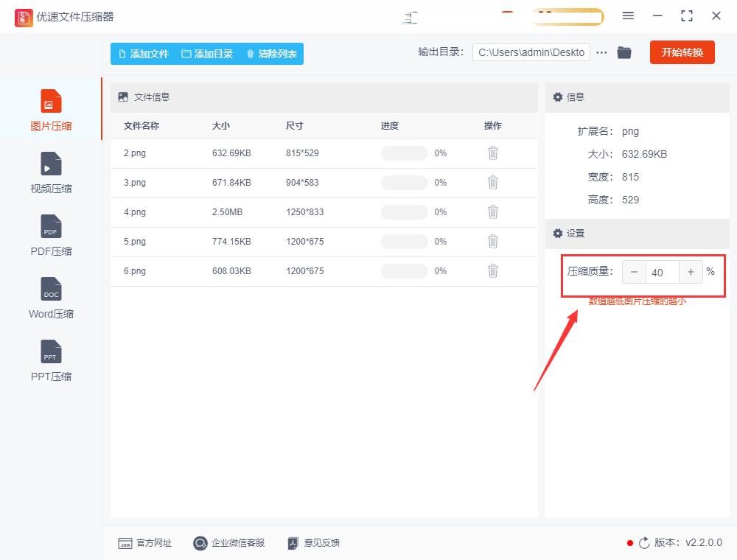Select the 图片压缩 tool in the sidebar
Viewport: 737px width, 560px height.
[x=50, y=111]
